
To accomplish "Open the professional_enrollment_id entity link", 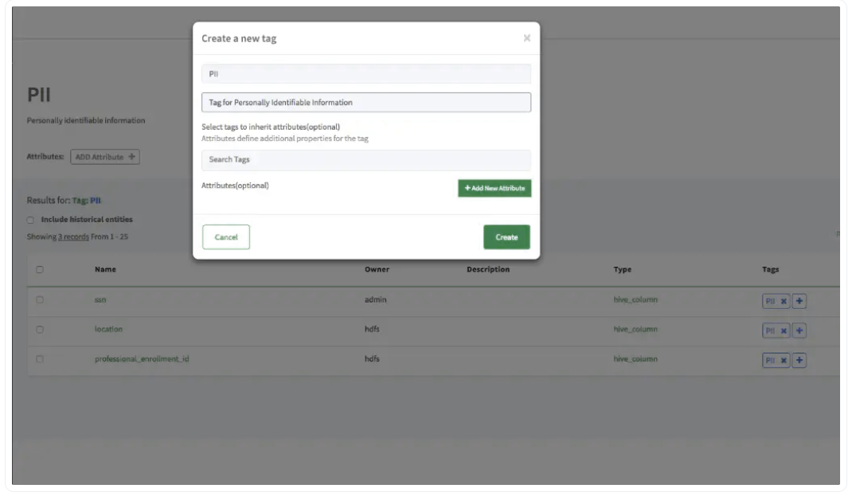I will tap(142, 359).
